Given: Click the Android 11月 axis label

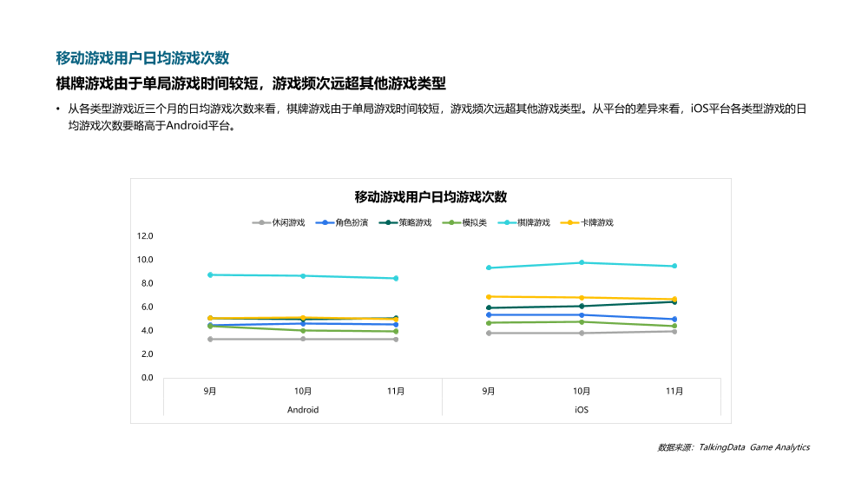Looking at the screenshot, I should pyautogui.click(x=396, y=391).
